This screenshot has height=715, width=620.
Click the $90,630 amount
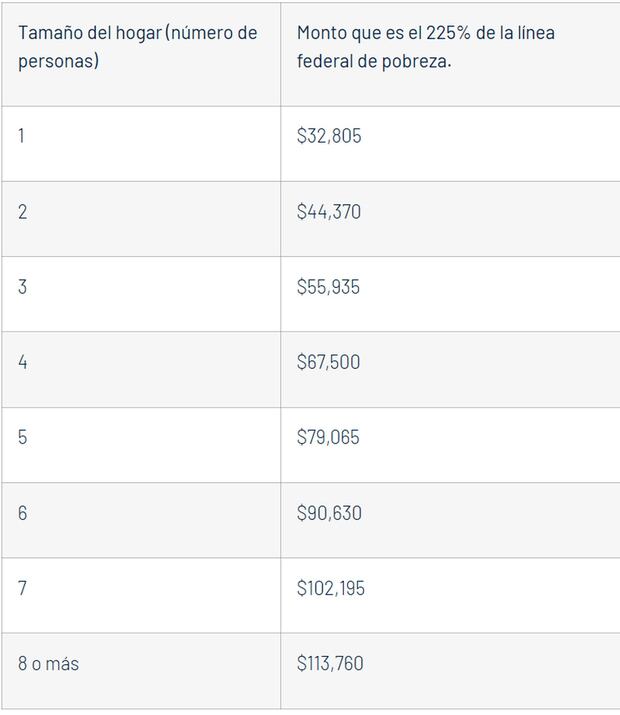point(329,513)
